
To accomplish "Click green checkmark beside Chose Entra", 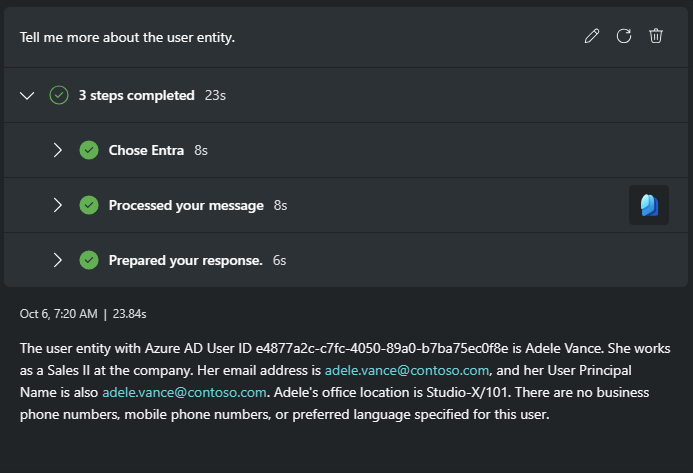I will click(89, 150).
